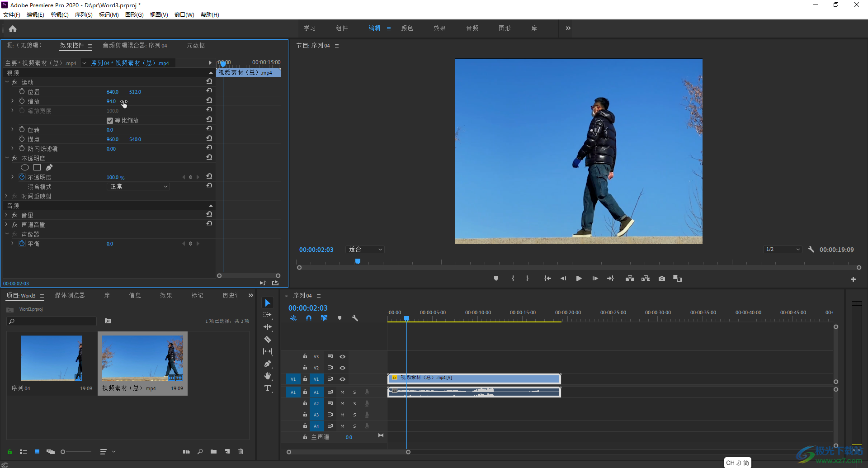Click the project search field

click(52, 321)
